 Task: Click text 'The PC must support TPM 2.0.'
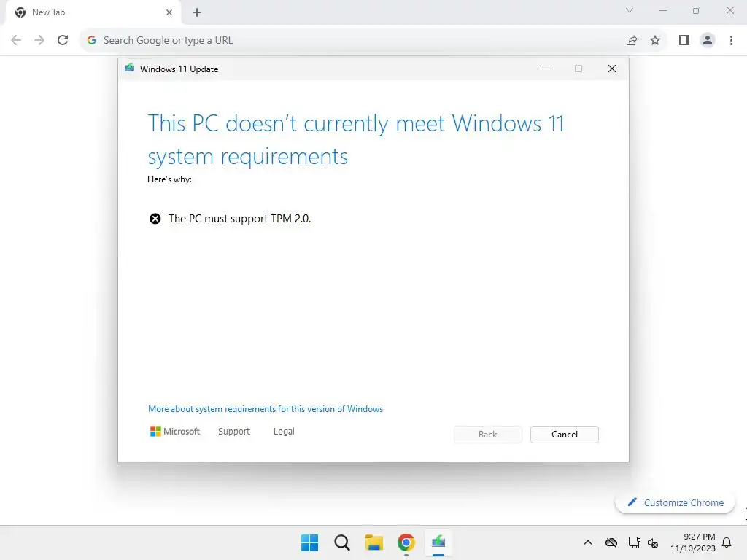point(239,219)
